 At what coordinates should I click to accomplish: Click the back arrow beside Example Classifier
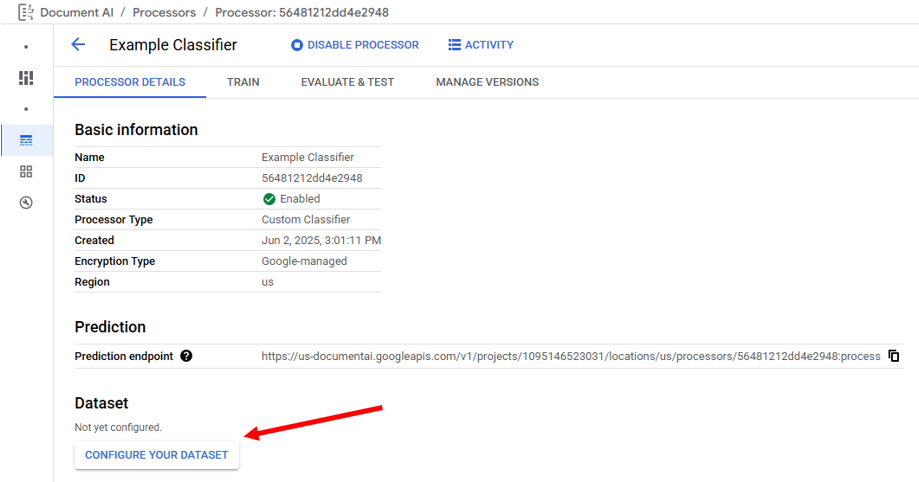(x=78, y=45)
